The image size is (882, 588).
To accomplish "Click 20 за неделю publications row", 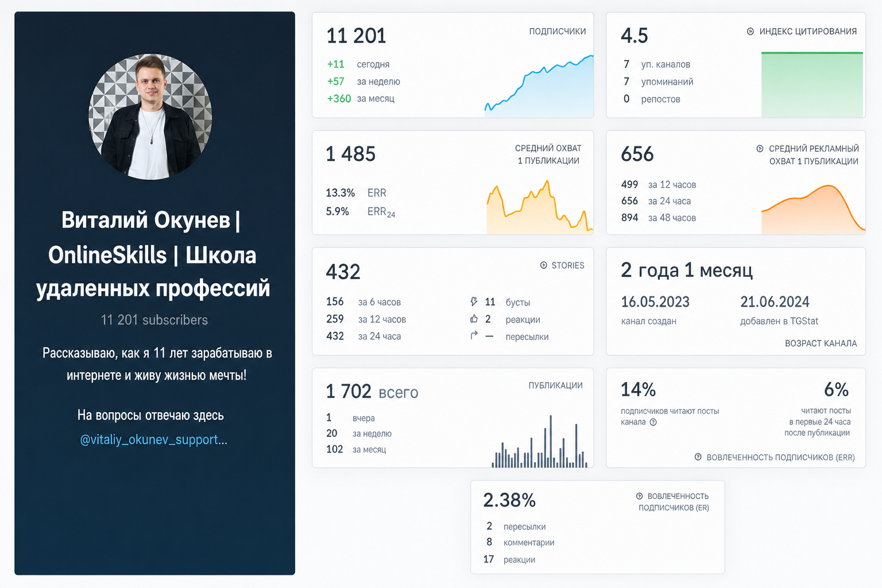I will 359,434.
